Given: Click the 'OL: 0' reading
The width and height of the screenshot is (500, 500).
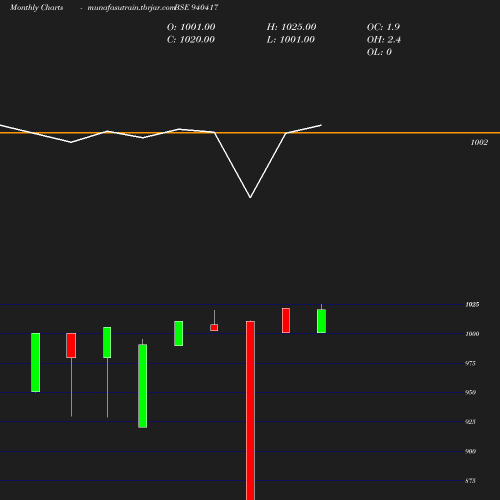Looking at the screenshot, I should [379, 52].
